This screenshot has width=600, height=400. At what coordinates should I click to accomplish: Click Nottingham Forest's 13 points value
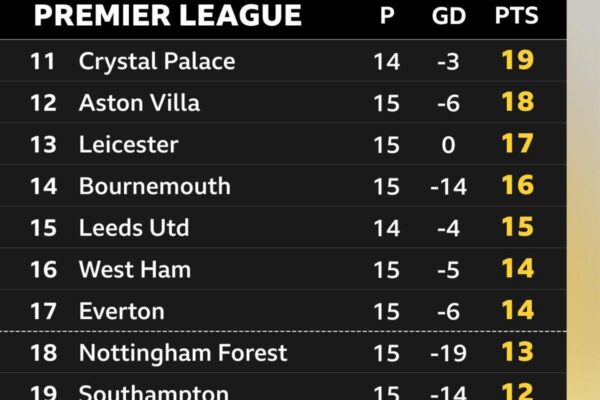(x=517, y=352)
